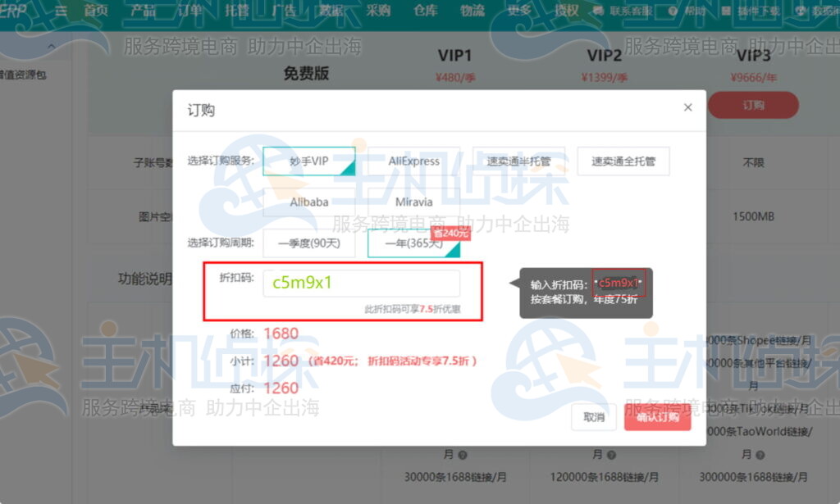Screen dimensions: 840x504
Task: Click the help icon beside VIP3 月
Action: click(x=760, y=455)
